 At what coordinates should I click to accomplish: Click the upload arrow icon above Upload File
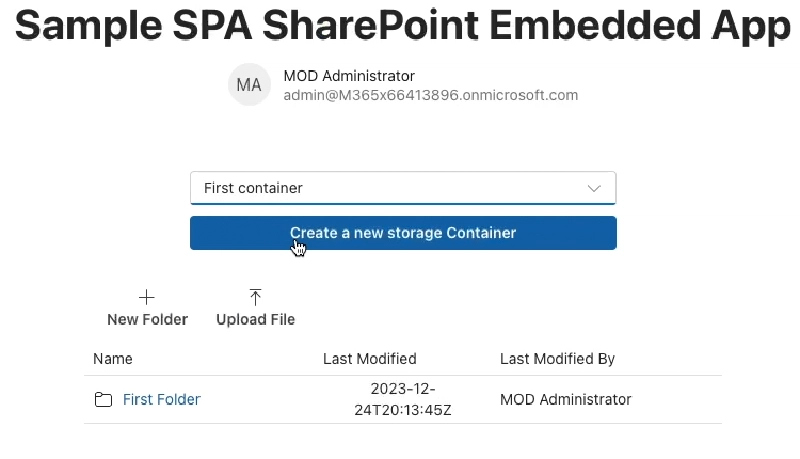(x=255, y=297)
